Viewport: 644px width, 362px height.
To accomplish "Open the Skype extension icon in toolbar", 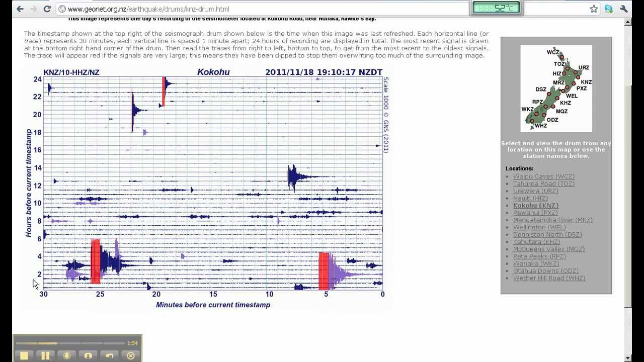I will pos(609,9).
